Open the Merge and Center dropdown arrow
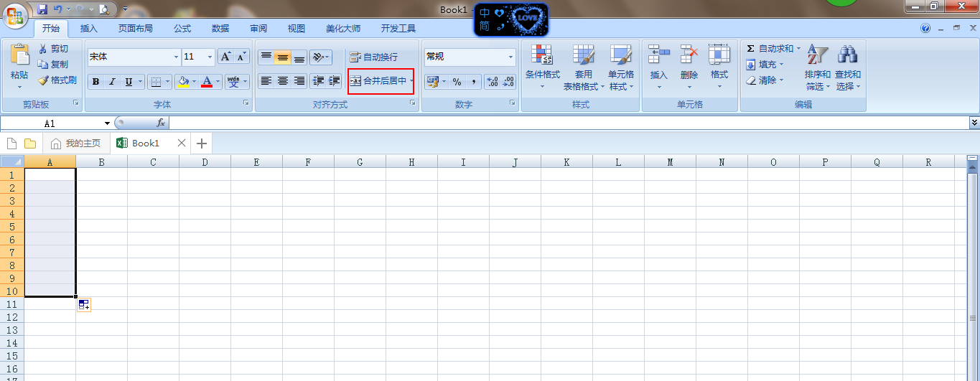The image size is (980, 381). pos(411,81)
